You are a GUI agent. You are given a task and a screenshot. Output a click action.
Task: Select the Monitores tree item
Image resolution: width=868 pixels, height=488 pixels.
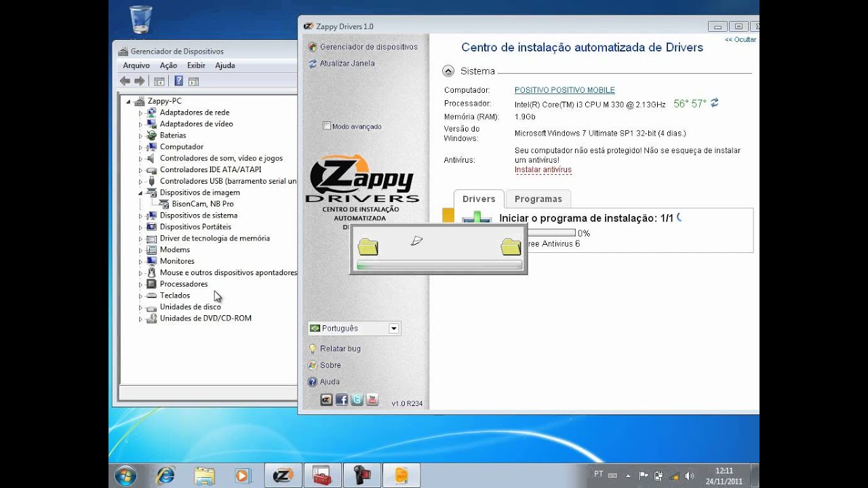click(x=177, y=262)
